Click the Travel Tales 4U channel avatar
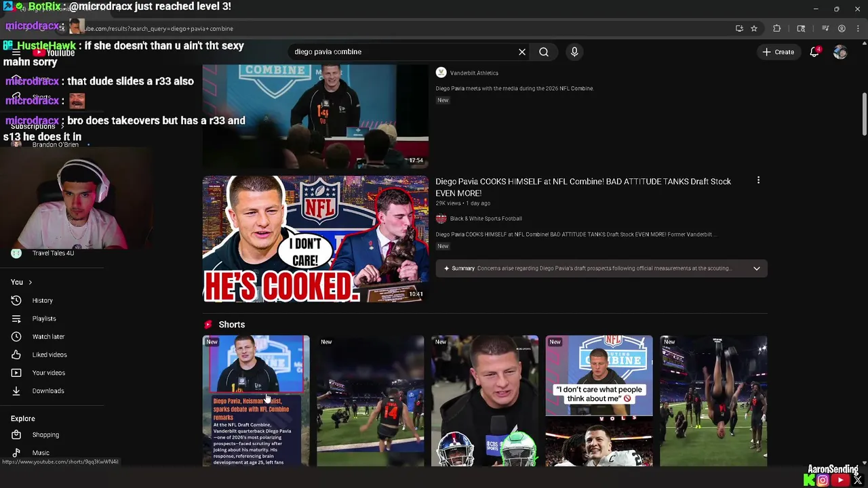The width and height of the screenshot is (868, 488). click(x=16, y=253)
